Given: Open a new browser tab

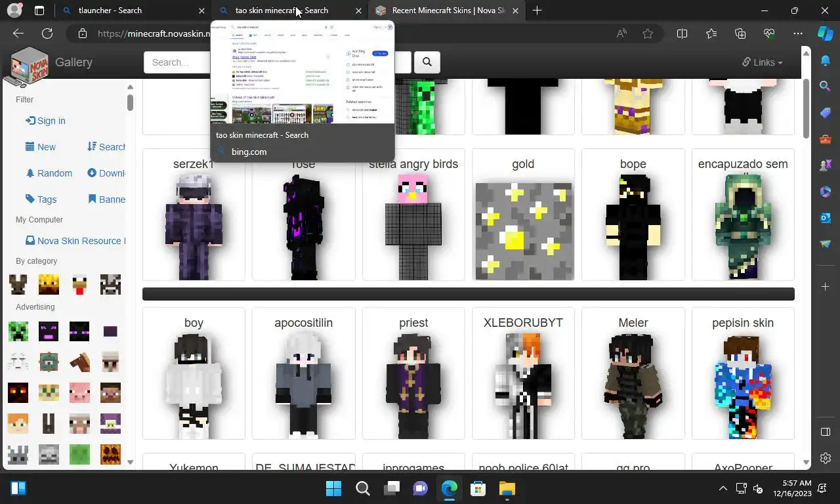Looking at the screenshot, I should pos(537,10).
